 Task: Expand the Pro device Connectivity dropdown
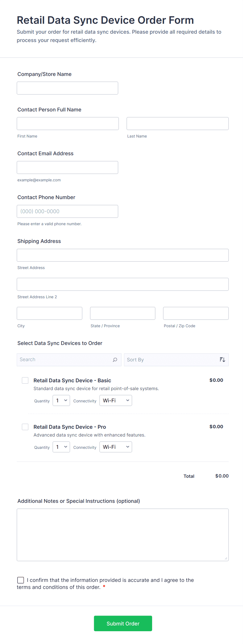[115, 447]
